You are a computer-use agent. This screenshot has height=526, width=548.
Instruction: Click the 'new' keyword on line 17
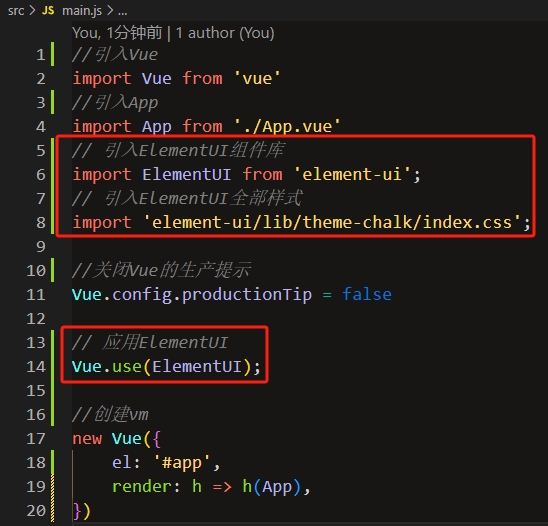(x=87, y=439)
